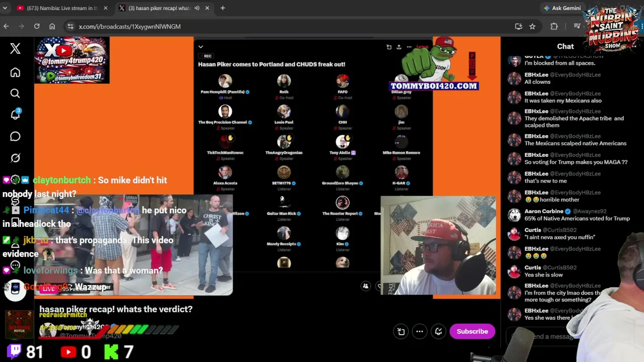Close the Namibia live stream tab
This screenshot has width=644, height=362.
(105, 8)
